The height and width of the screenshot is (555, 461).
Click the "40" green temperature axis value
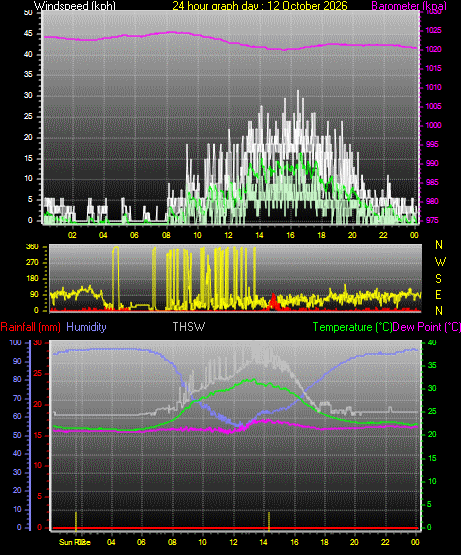tap(432, 343)
